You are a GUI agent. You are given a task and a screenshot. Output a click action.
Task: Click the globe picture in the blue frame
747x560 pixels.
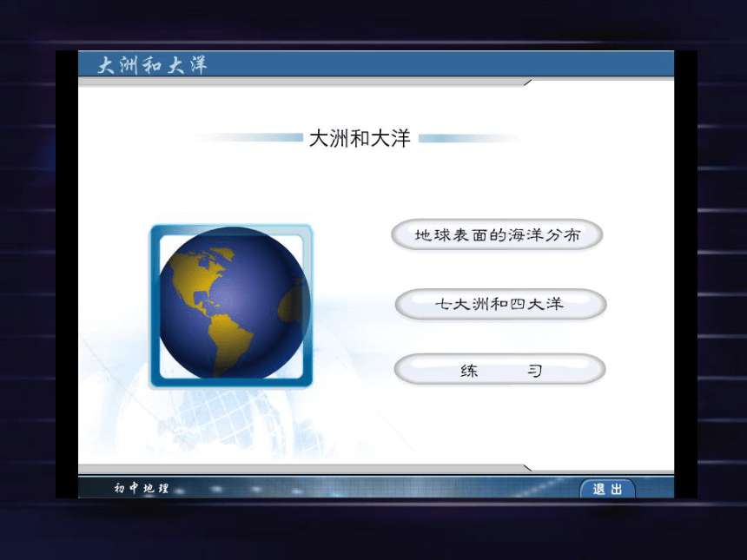click(x=232, y=306)
